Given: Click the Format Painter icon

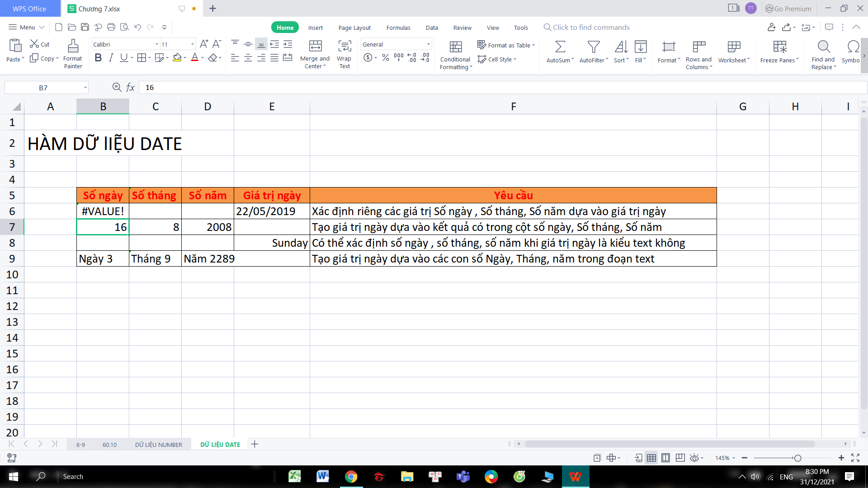Looking at the screenshot, I should pos(73,46).
